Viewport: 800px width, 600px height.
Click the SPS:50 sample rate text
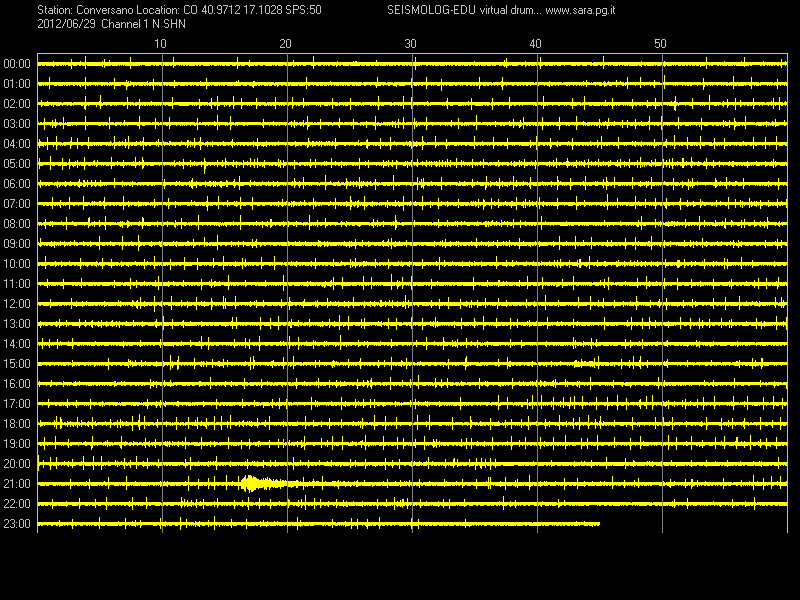coord(304,10)
